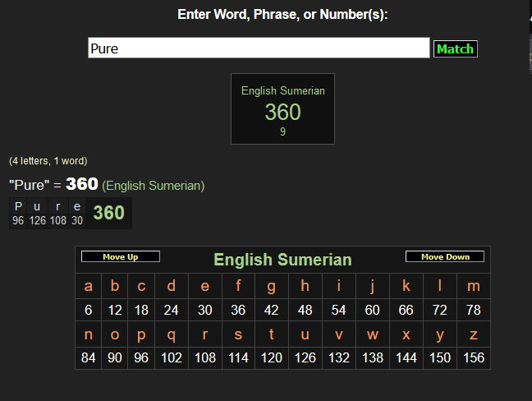Click letter u in the breakdown chart
Image resolution: width=532 pixels, height=401 pixels.
37,207
